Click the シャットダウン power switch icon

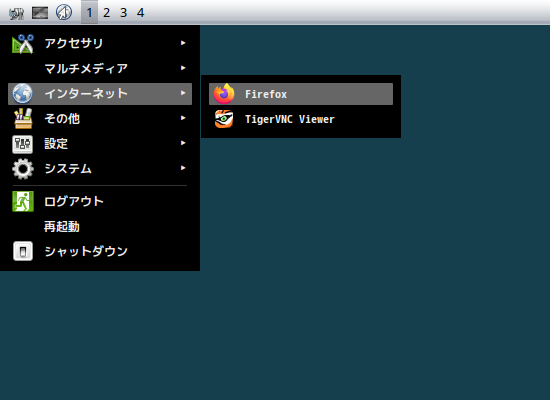23,251
